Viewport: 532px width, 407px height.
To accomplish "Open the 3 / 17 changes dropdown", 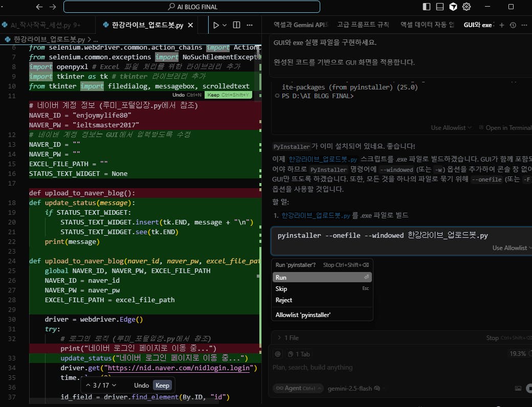I will [x=101, y=385].
